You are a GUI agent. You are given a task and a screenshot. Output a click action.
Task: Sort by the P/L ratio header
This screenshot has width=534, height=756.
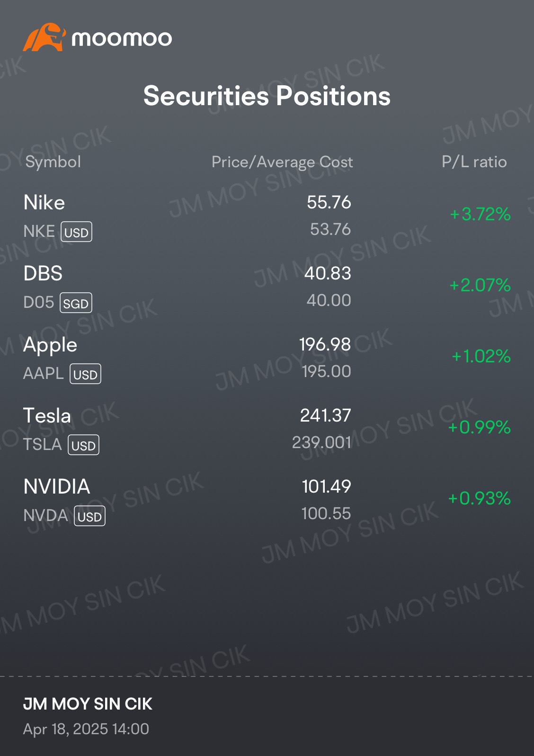tap(474, 162)
